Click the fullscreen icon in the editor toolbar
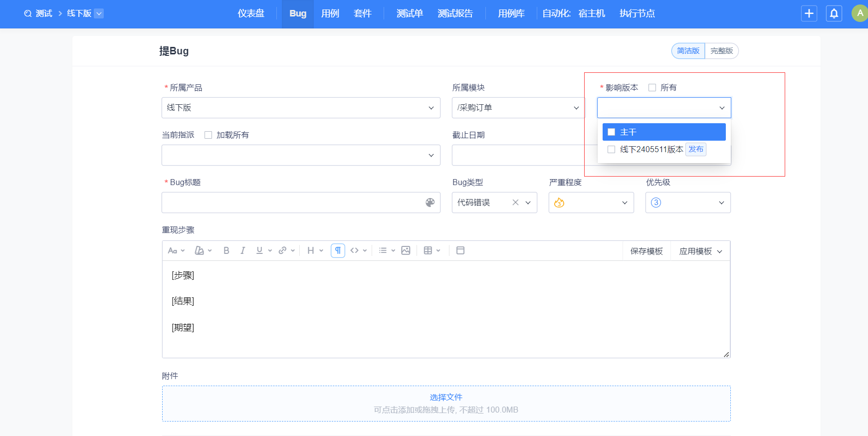Screen dimensions: 868x436 click(x=460, y=250)
